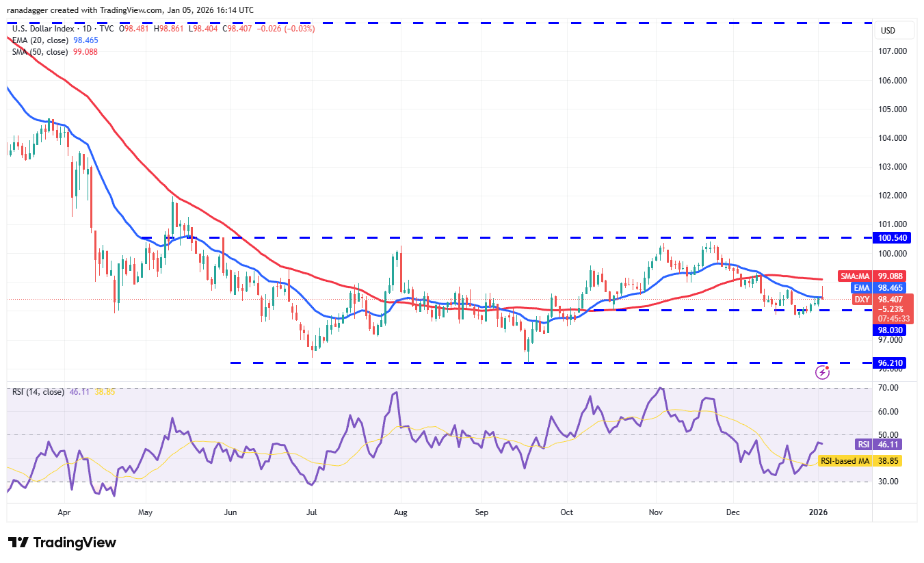Select the 96.210 price level label
The height and width of the screenshot is (563, 924).
pyautogui.click(x=890, y=363)
